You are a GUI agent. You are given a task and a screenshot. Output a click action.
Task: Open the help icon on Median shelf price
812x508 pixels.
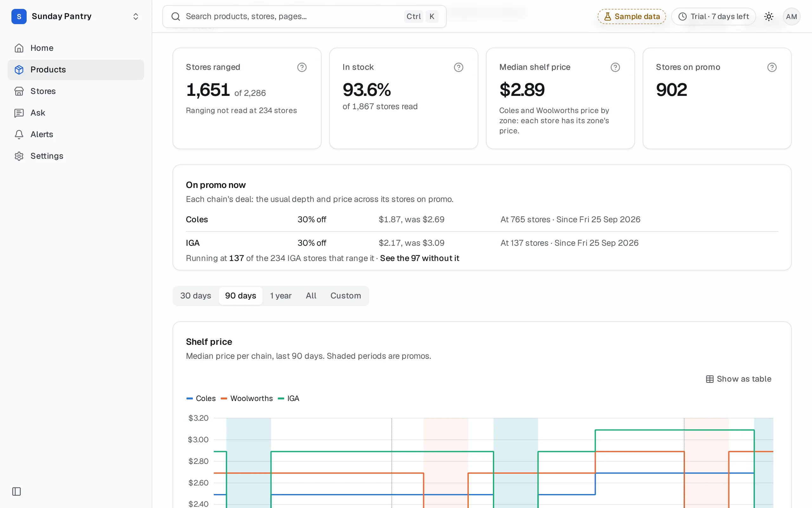tap(615, 67)
